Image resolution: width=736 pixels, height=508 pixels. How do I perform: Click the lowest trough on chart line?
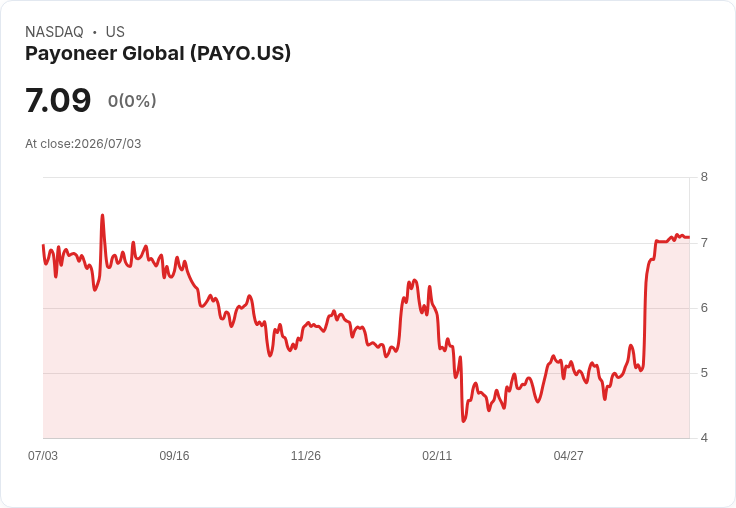tap(463, 421)
